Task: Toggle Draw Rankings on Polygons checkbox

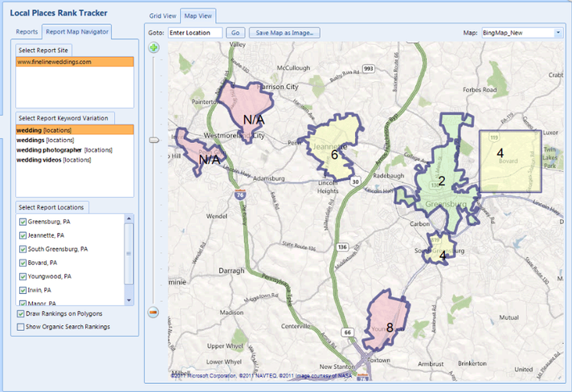Action: coord(21,314)
